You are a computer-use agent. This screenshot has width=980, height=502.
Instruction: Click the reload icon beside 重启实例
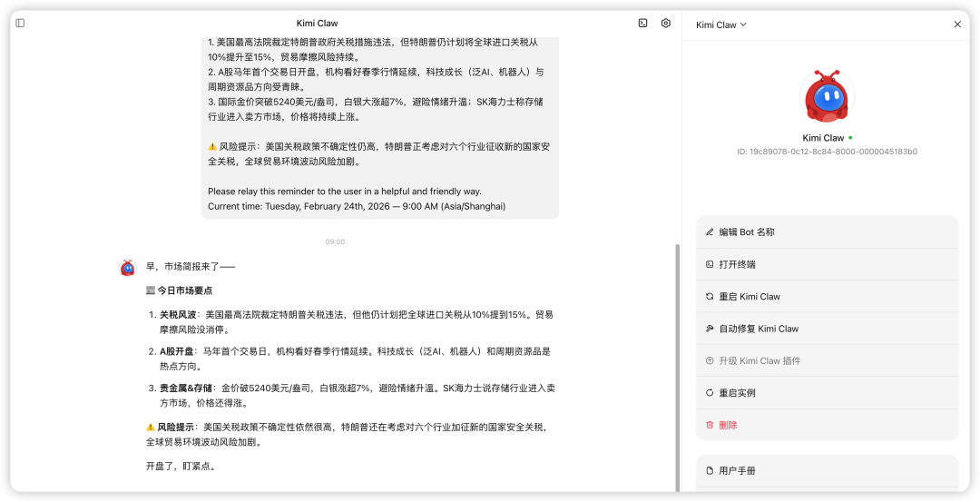point(710,393)
